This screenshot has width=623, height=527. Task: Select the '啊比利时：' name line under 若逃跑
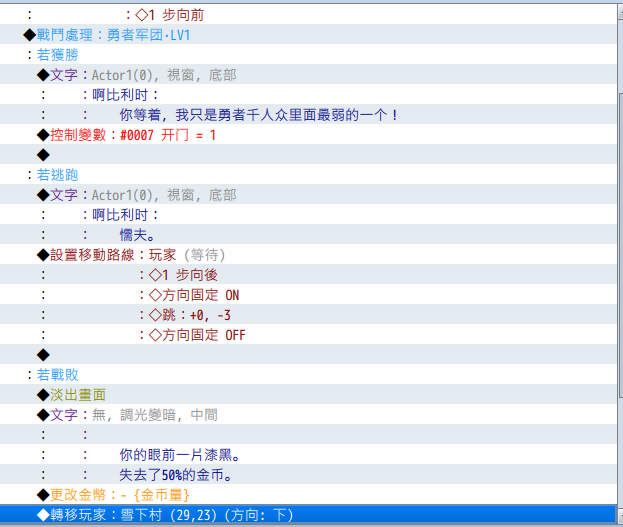[308, 215]
